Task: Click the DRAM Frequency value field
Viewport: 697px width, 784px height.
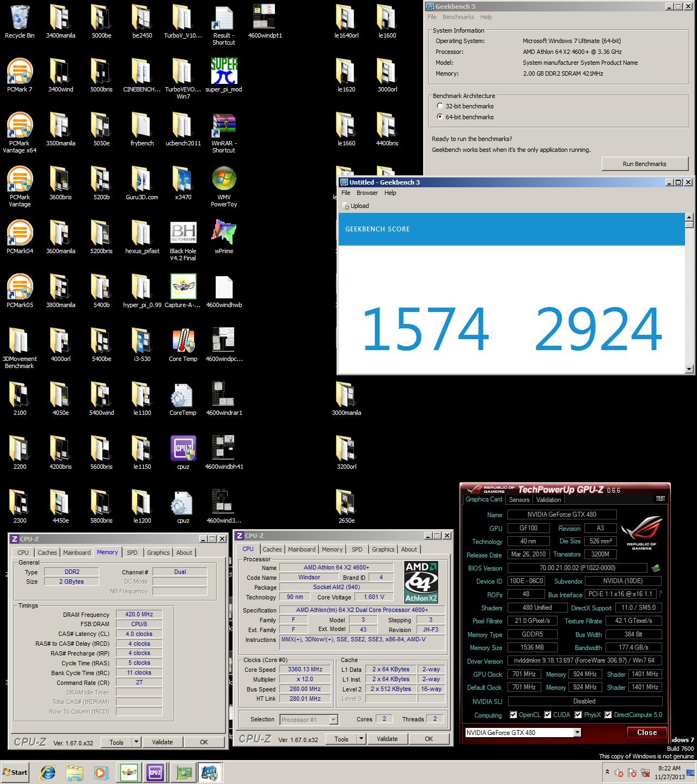Action: tap(139, 614)
